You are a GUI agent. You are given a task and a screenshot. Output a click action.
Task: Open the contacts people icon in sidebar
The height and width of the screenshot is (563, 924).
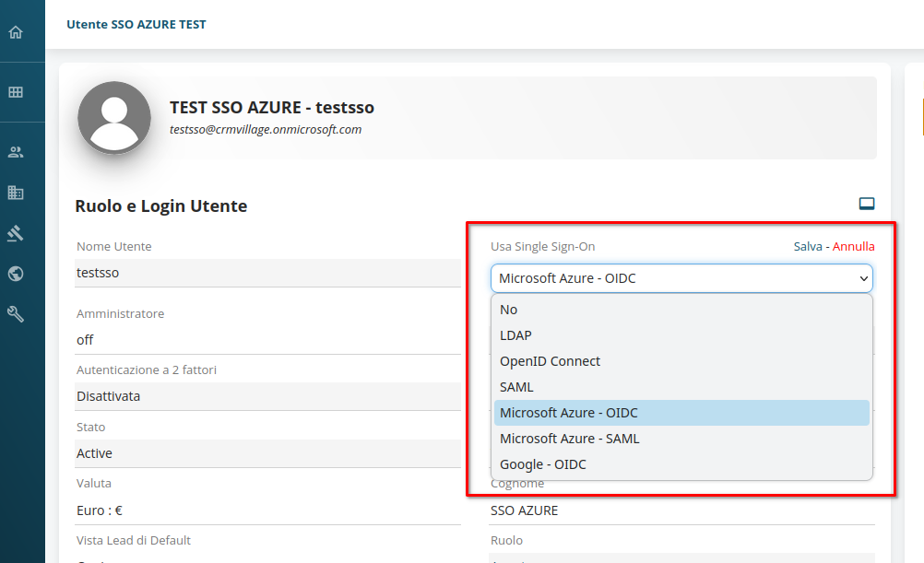[16, 153]
